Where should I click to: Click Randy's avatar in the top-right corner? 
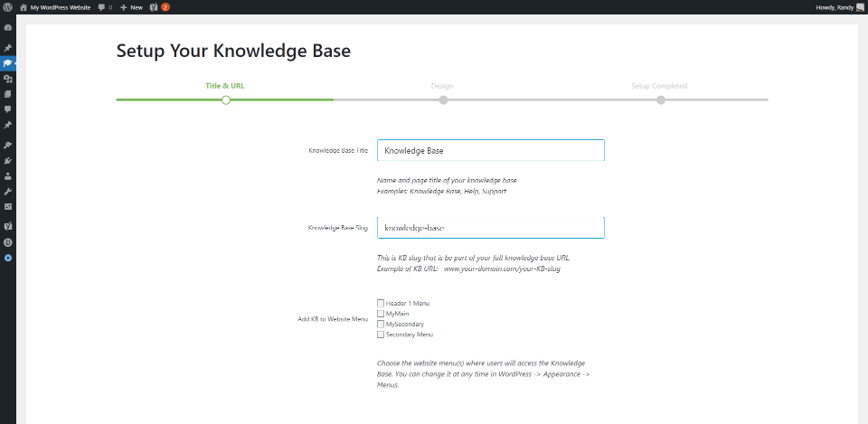(860, 6)
